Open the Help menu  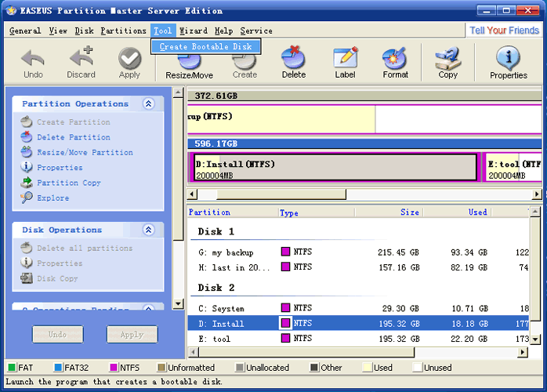223,31
